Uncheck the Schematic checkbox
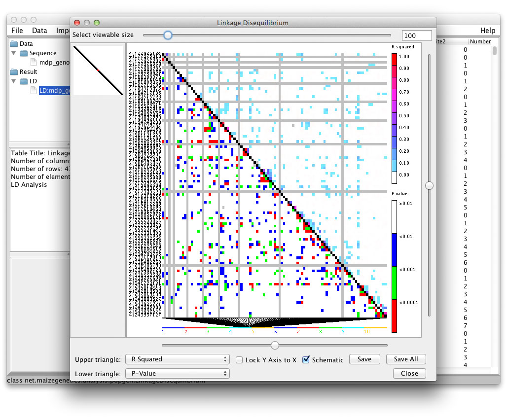 point(306,359)
